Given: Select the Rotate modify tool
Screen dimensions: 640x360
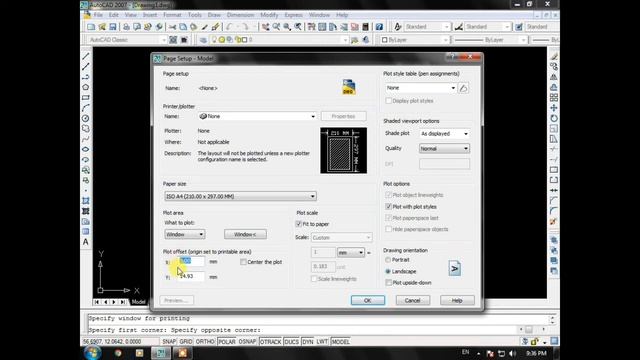Looking at the screenshot, I should (554, 118).
